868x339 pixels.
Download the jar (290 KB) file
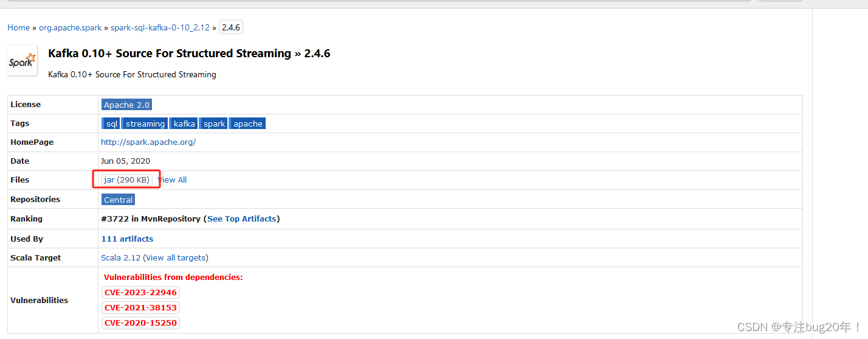(126, 180)
